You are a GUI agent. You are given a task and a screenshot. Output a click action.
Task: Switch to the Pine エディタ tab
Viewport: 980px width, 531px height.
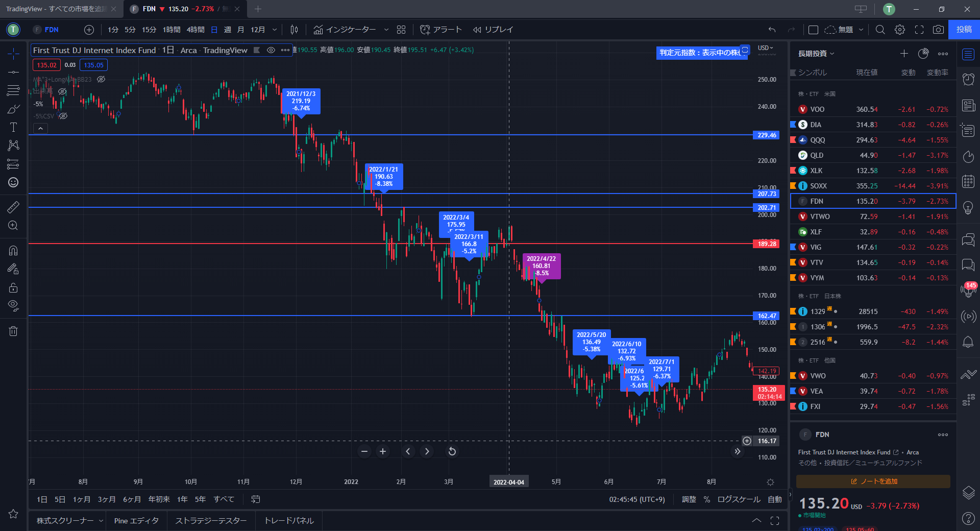point(136,521)
